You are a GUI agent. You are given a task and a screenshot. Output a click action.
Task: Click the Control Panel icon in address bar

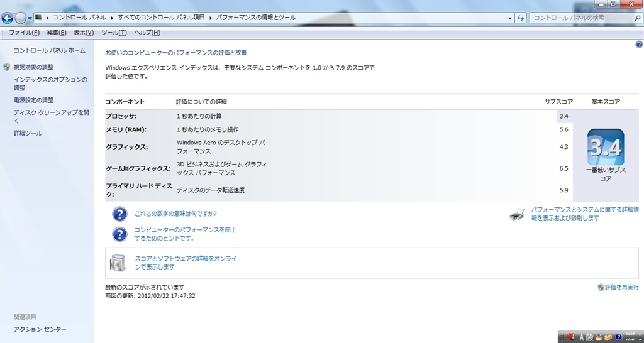tap(39, 18)
